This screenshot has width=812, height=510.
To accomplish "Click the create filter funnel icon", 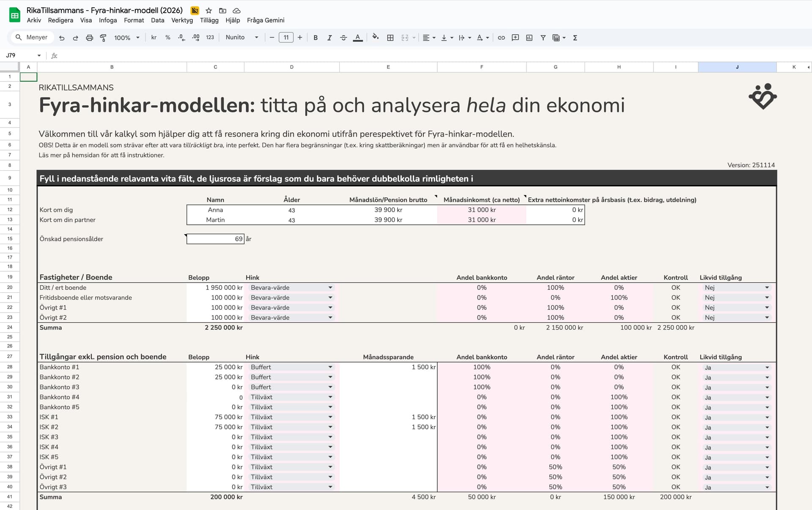I will coord(543,38).
